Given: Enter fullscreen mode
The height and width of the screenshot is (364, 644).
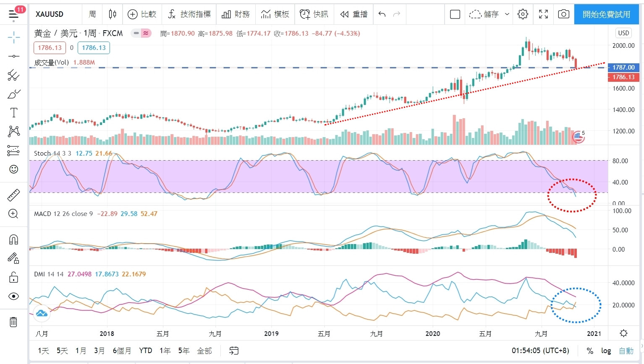Looking at the screenshot, I should [x=543, y=14].
